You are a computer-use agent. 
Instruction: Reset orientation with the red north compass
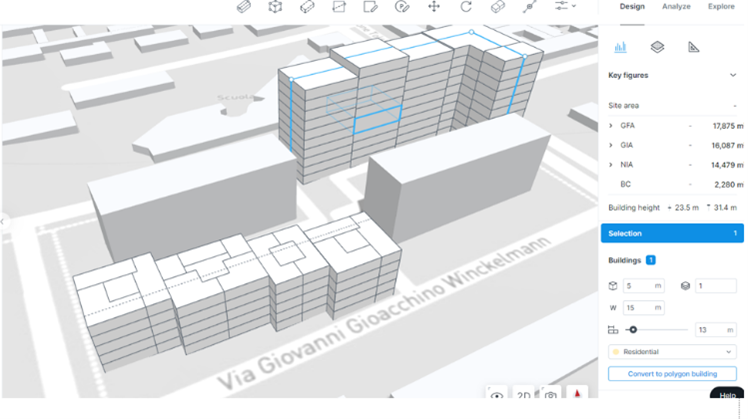tap(578, 396)
